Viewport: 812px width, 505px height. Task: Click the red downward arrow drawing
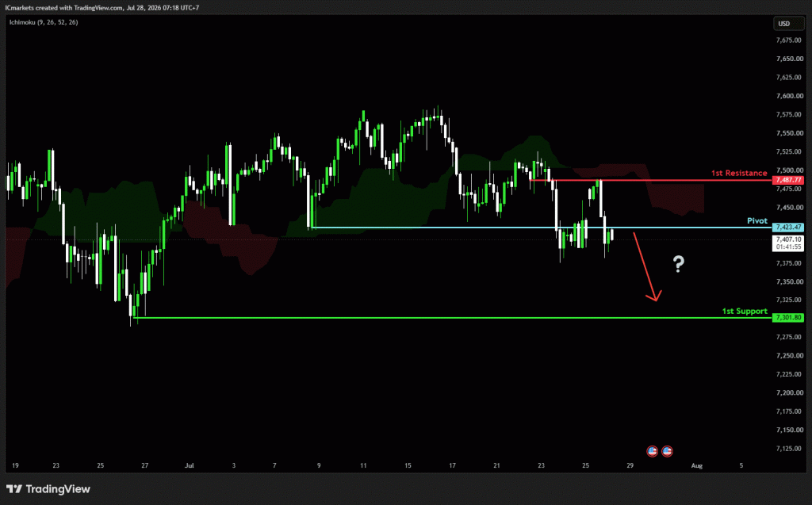[647, 266]
